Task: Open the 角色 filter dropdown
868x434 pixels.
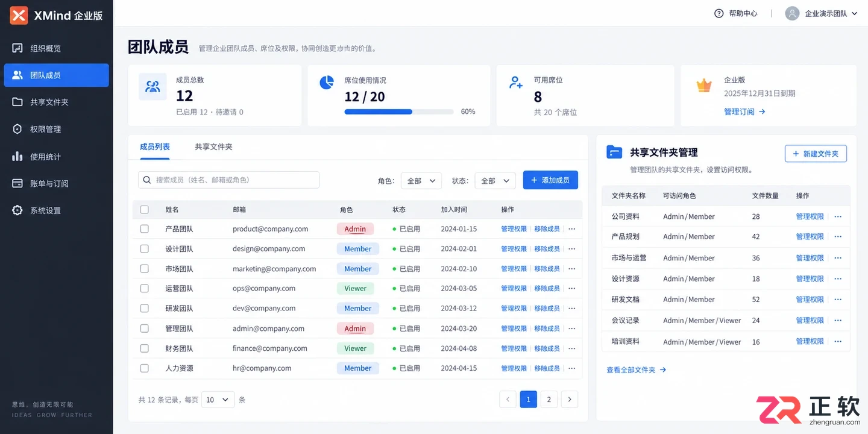Action: [x=421, y=181]
